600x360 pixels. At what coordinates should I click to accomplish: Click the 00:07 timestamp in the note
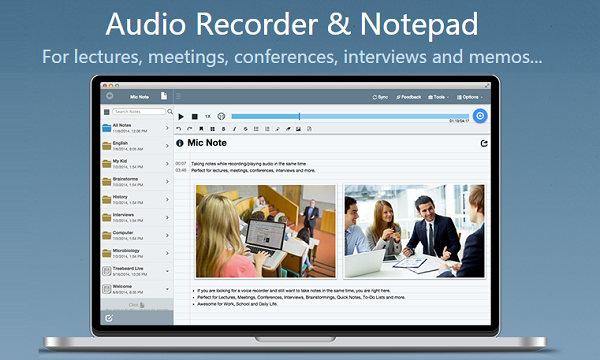(x=181, y=163)
